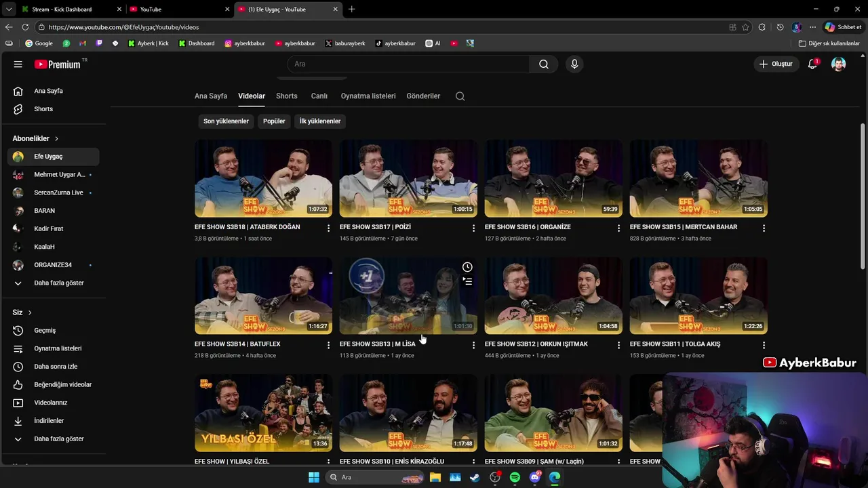
Task: Open the Gmail bookmark icon
Action: (83, 43)
